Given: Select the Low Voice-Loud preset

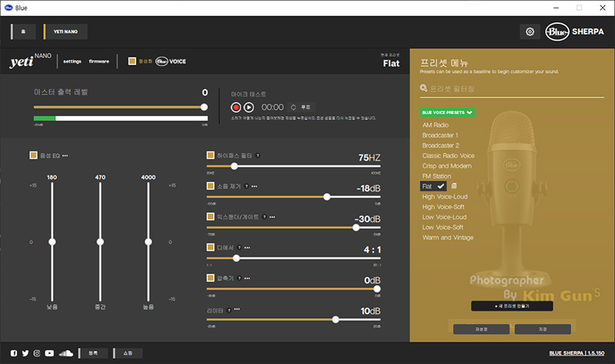Looking at the screenshot, I should [444, 217].
